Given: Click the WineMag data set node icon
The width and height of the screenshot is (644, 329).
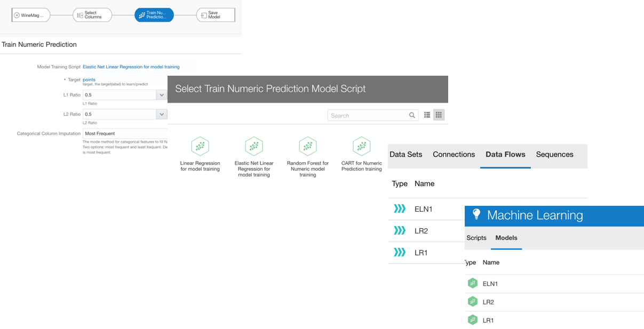Looking at the screenshot, I should click(18, 15).
